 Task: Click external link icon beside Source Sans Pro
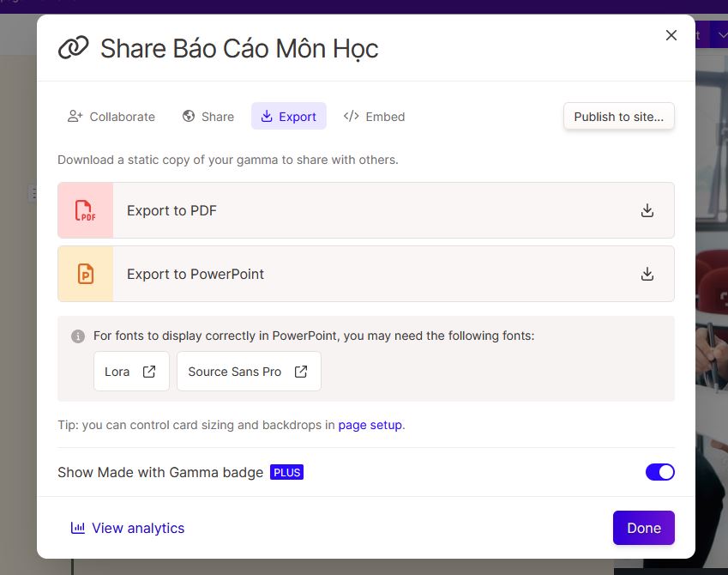301,372
